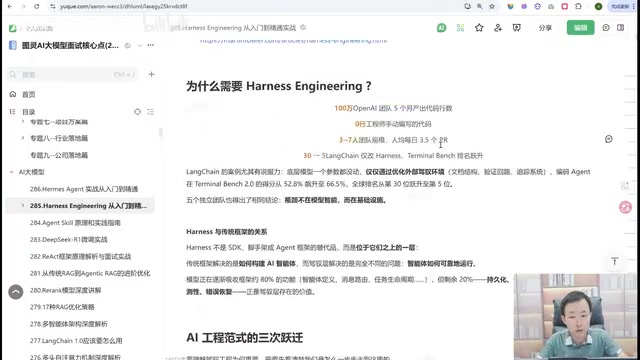Open 280.Rerank模型深度讲解

point(65,290)
